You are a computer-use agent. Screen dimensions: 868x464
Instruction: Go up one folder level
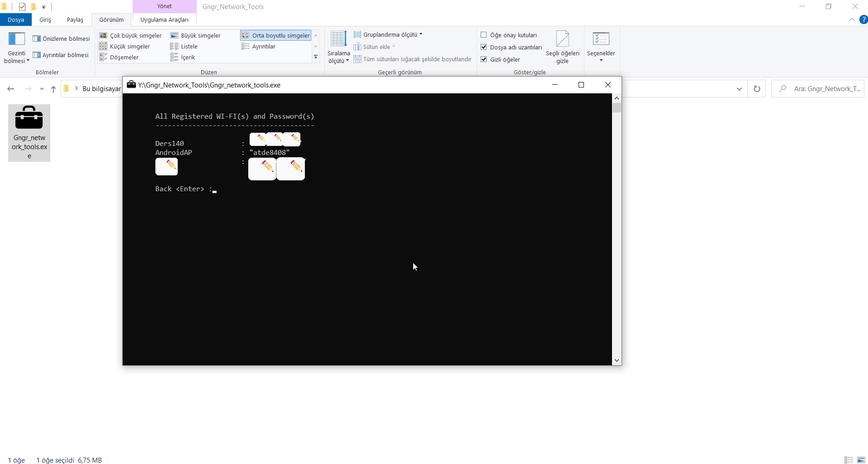click(x=53, y=89)
